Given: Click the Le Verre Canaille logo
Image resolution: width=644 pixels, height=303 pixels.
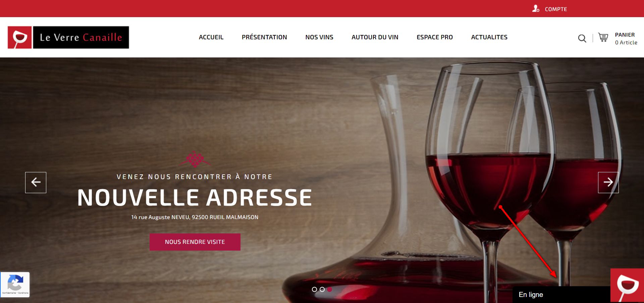Looking at the screenshot, I should [68, 37].
